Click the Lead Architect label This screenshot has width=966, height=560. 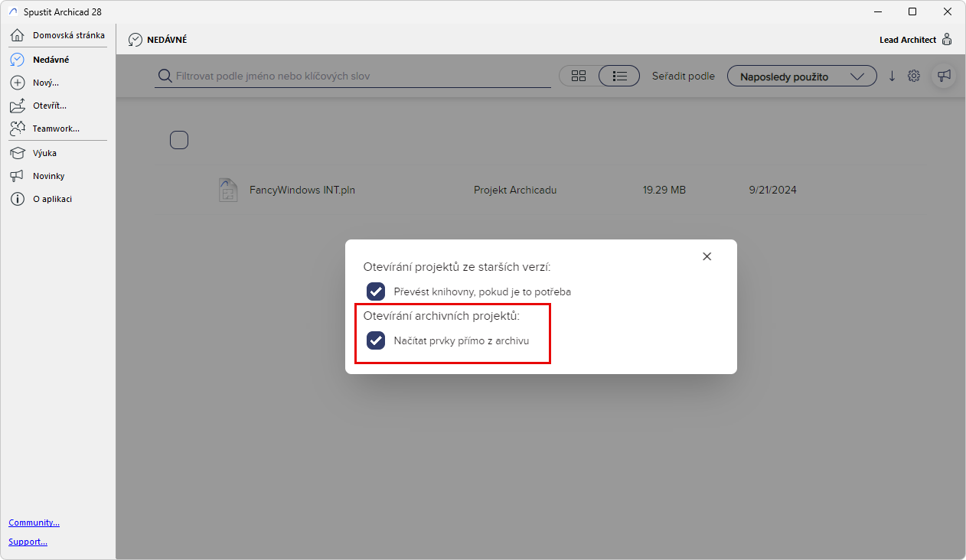coord(908,40)
